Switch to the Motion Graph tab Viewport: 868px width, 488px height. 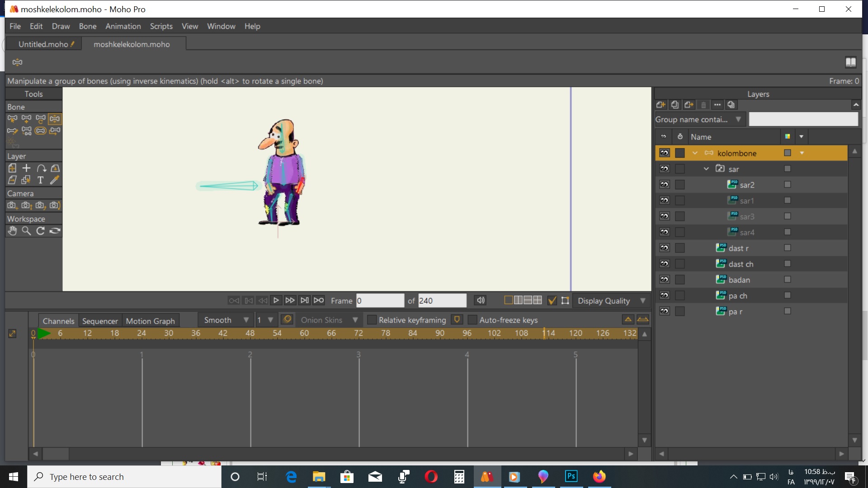(x=150, y=320)
